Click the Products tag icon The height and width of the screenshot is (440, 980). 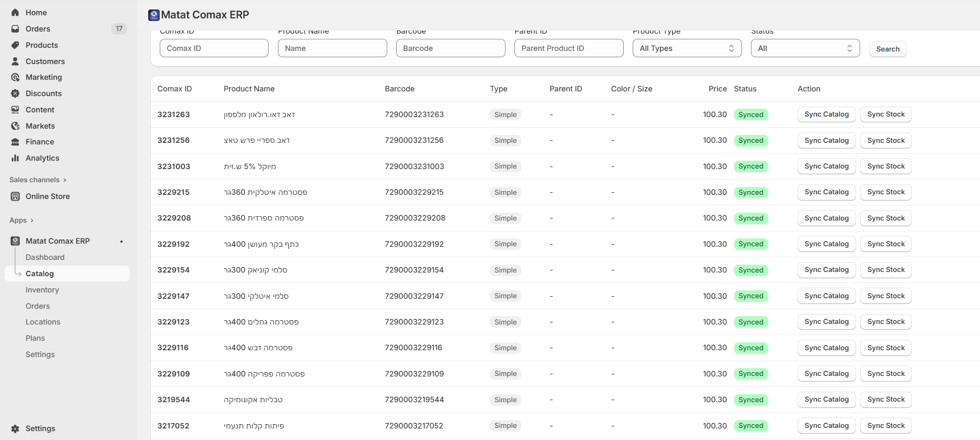(15, 45)
